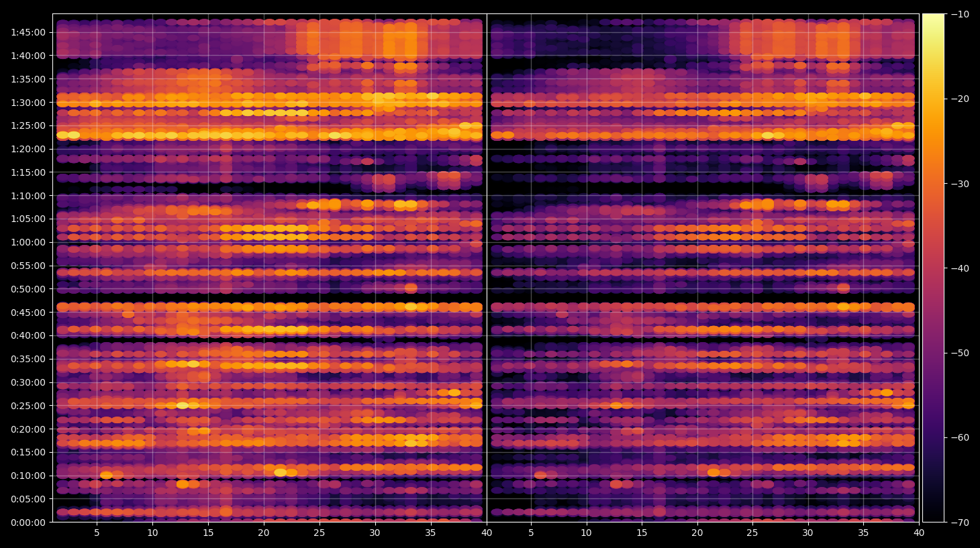Image resolution: width=980 pixels, height=548 pixels.
Task: Click inside the left heatmap panel
Action: click(269, 268)
